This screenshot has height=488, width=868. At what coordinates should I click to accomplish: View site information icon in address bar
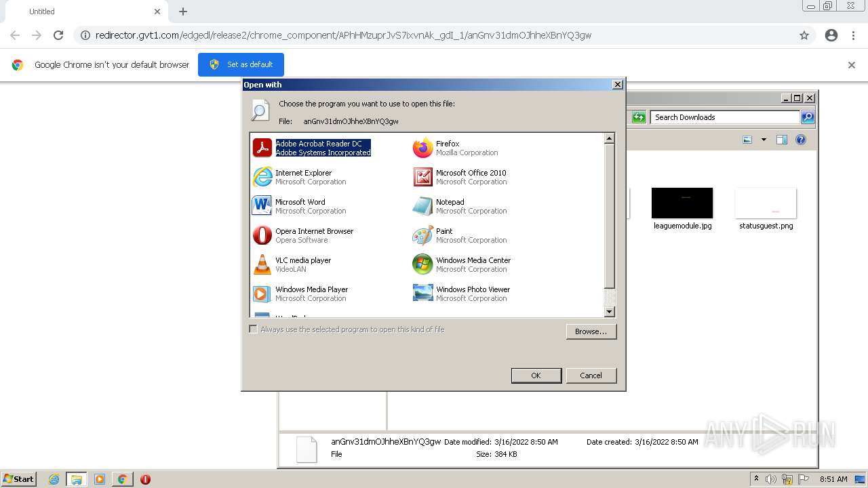[85, 35]
